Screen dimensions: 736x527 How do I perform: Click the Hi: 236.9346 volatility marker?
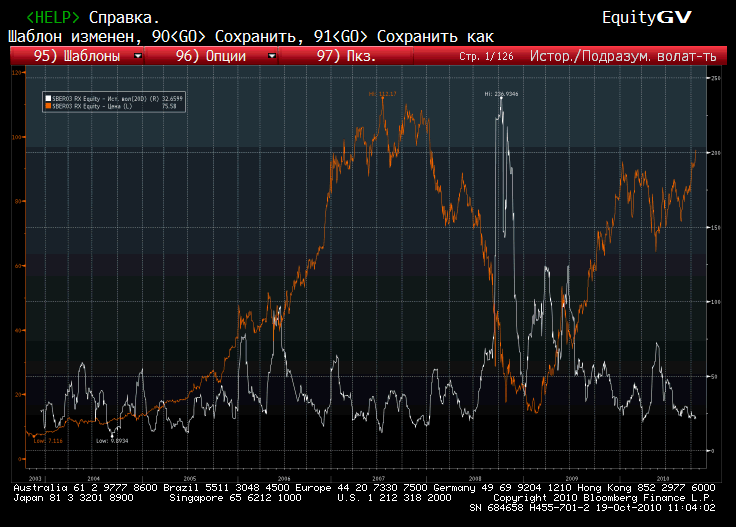[x=501, y=94]
